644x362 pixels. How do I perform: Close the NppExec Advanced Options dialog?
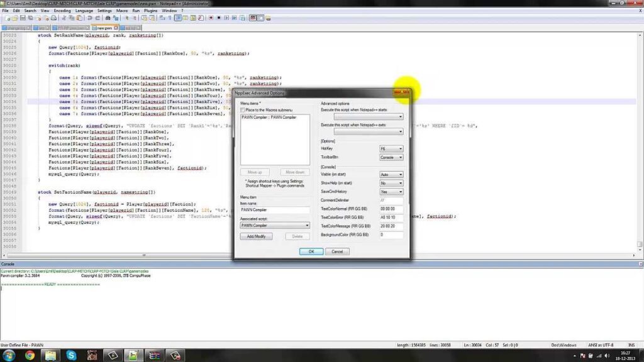tap(402, 92)
